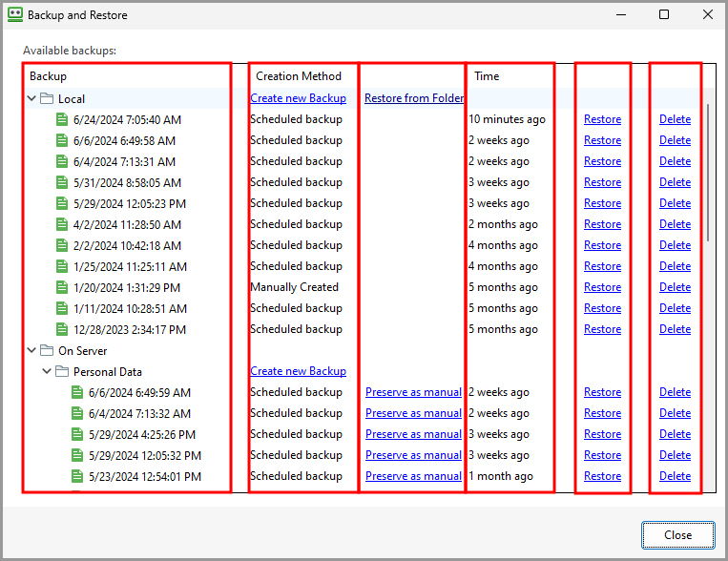Collapse the Personal Data tree node
The width and height of the screenshot is (728, 561).
[x=47, y=371]
